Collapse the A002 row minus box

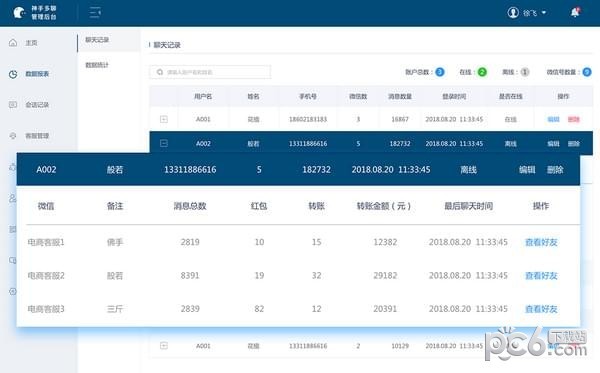(164, 143)
